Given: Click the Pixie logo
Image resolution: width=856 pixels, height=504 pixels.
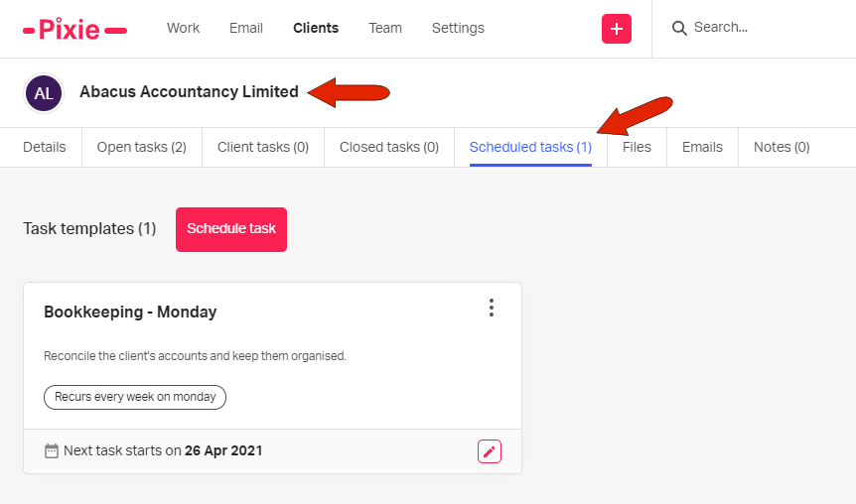Looking at the screenshot, I should 74,29.
